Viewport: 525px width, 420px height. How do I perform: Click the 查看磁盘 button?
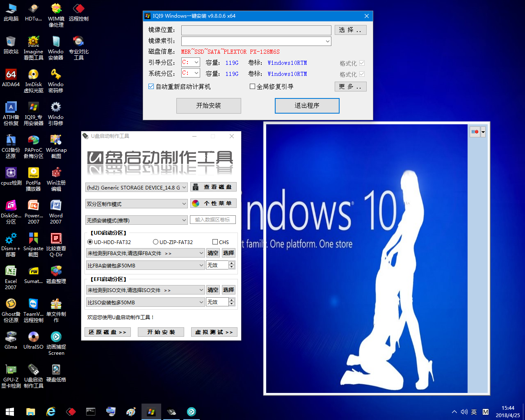(213, 187)
